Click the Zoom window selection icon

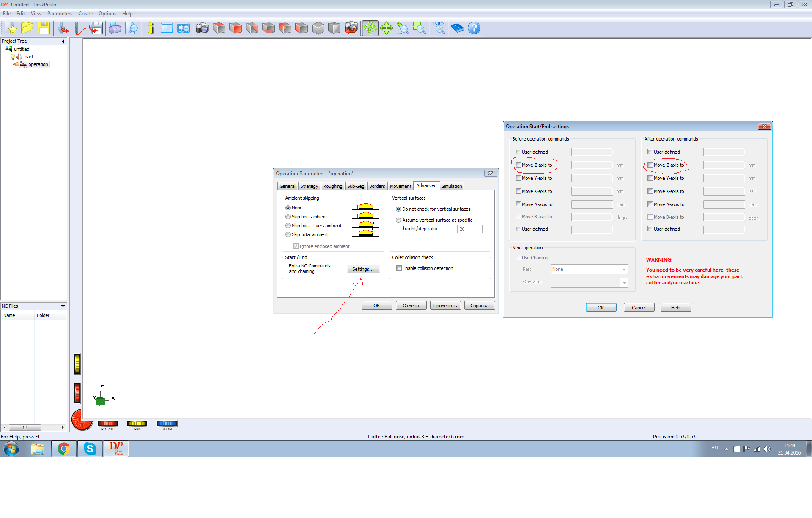pyautogui.click(x=419, y=28)
